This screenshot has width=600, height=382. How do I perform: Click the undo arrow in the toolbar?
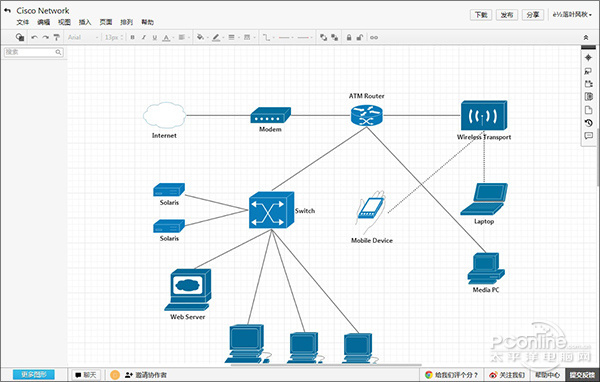(x=34, y=37)
